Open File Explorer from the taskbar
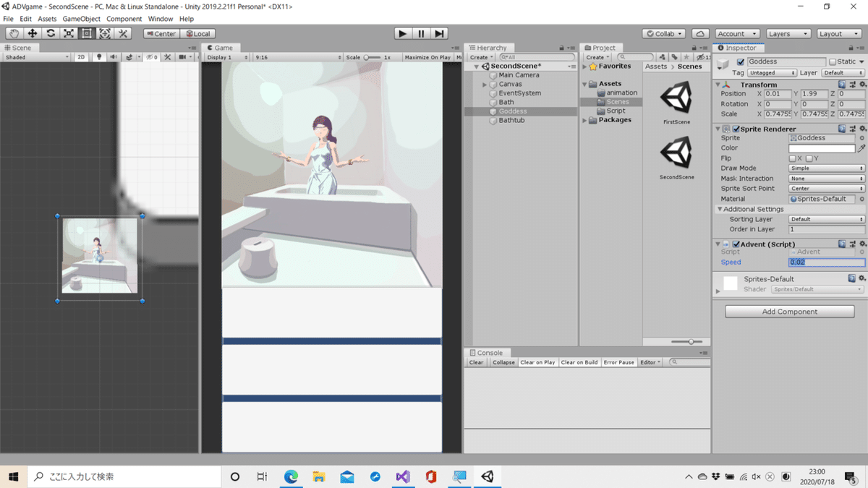This screenshot has height=488, width=868. tap(319, 476)
